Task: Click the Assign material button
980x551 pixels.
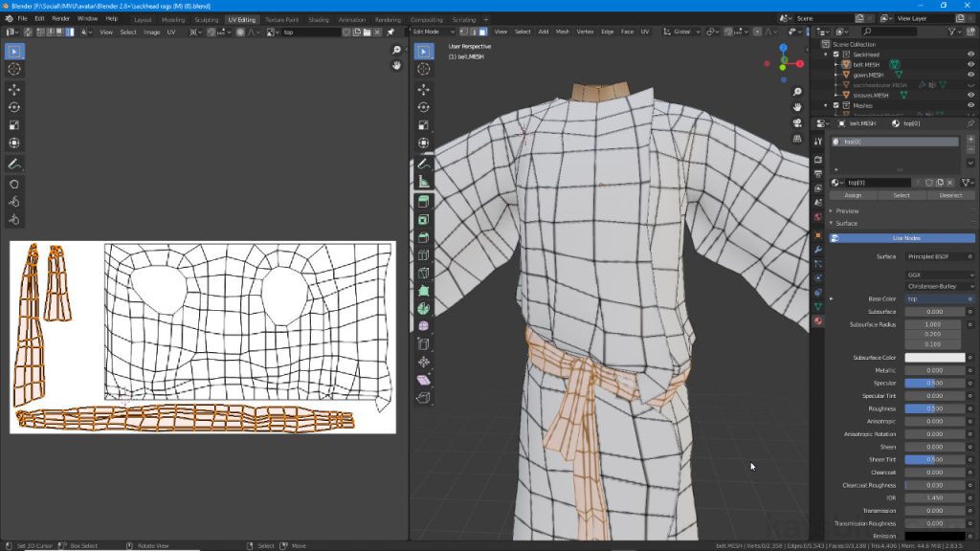Action: 852,195
